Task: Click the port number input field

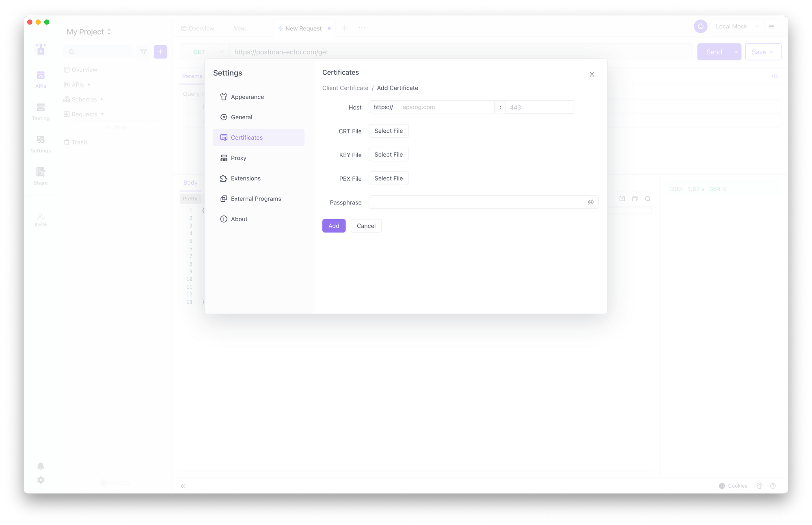Action: (539, 107)
